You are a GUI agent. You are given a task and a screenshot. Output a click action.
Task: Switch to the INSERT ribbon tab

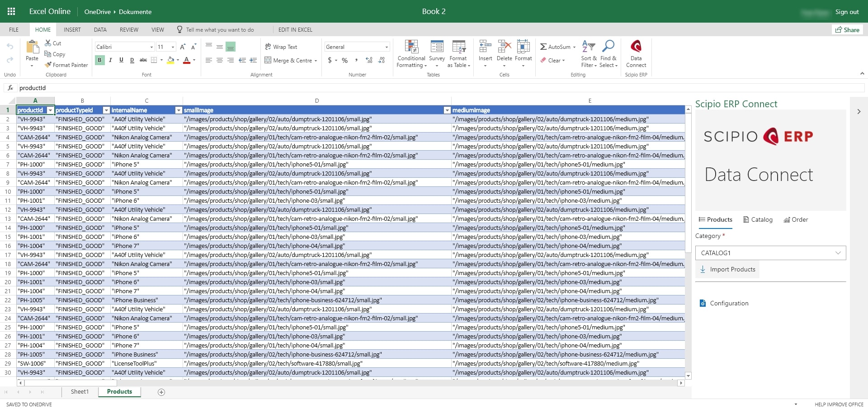[72, 30]
